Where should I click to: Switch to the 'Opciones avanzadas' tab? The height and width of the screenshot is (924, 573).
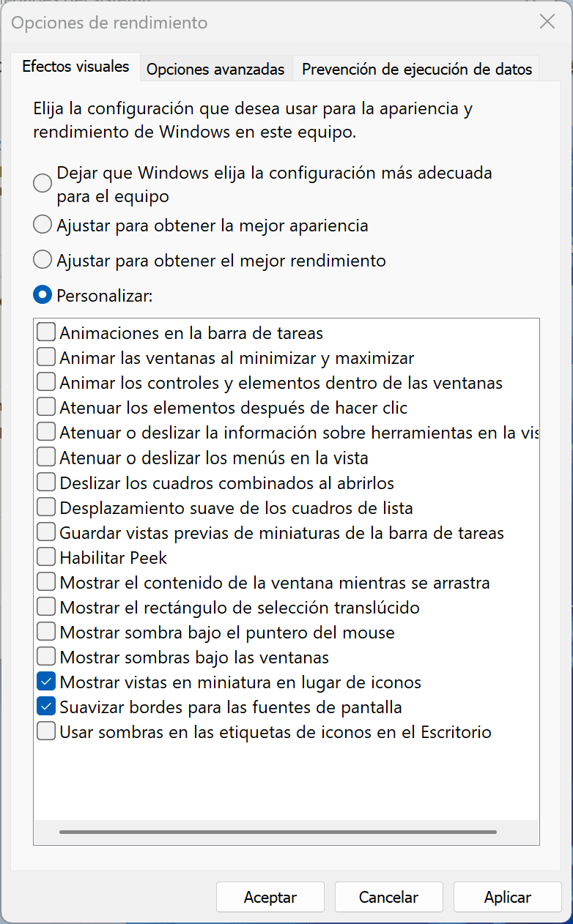(x=215, y=69)
